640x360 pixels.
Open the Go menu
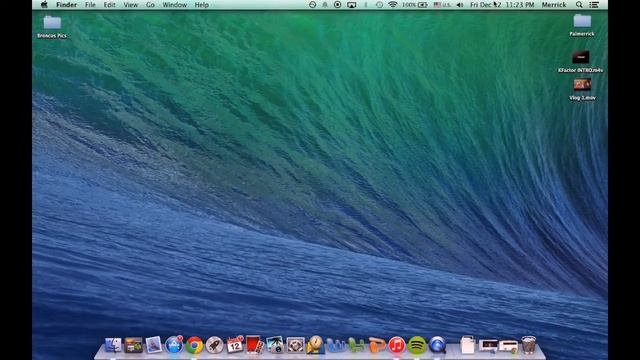tap(150, 5)
